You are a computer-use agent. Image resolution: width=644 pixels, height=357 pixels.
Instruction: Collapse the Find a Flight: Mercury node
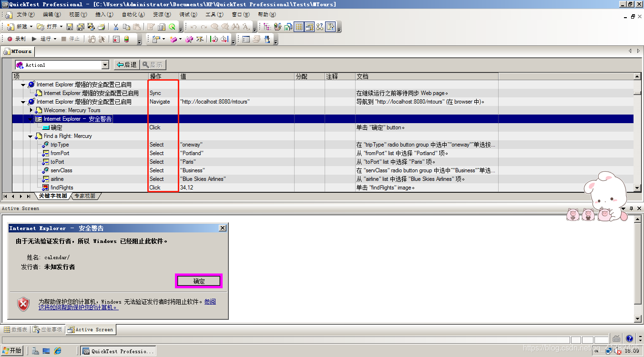click(x=30, y=136)
